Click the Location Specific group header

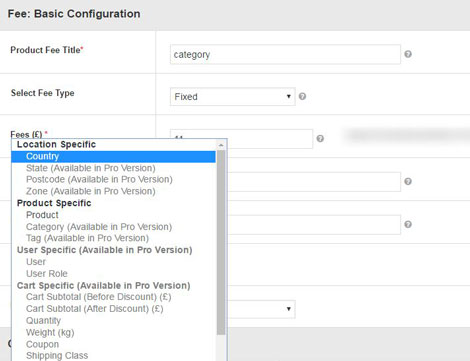tap(56, 144)
